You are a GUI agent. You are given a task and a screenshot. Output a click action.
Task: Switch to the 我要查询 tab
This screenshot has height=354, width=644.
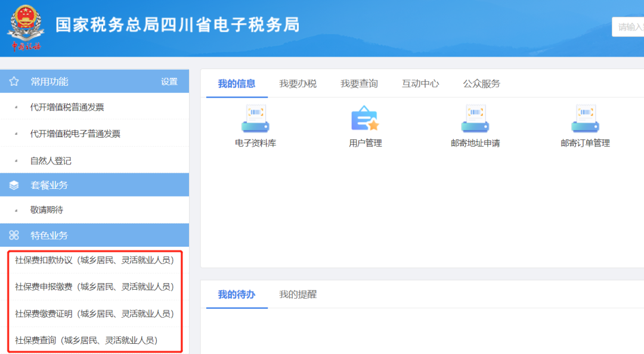click(x=359, y=84)
